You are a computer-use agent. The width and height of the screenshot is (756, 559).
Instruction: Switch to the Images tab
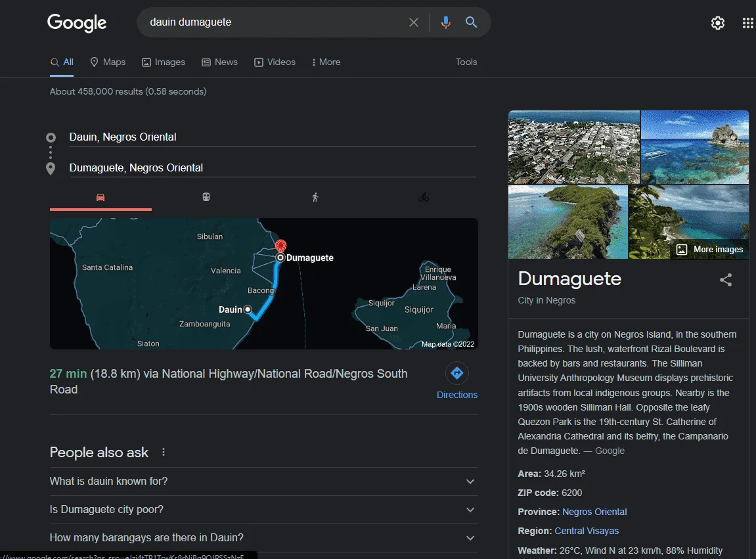(x=164, y=62)
